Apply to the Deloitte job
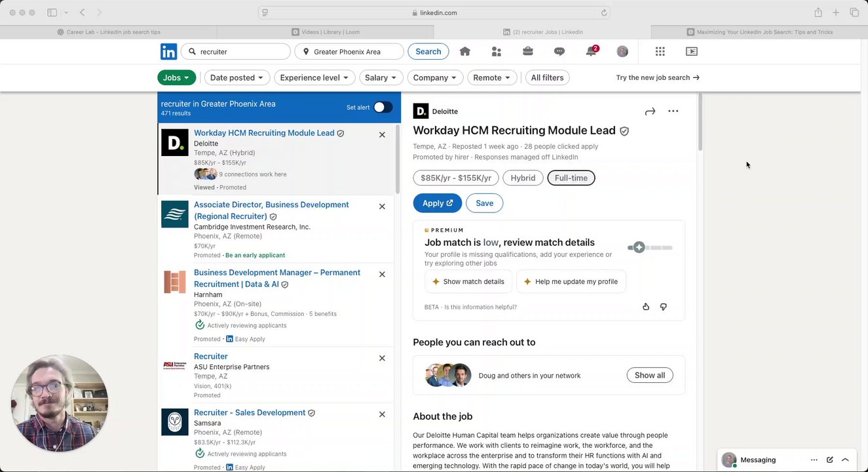 point(438,203)
